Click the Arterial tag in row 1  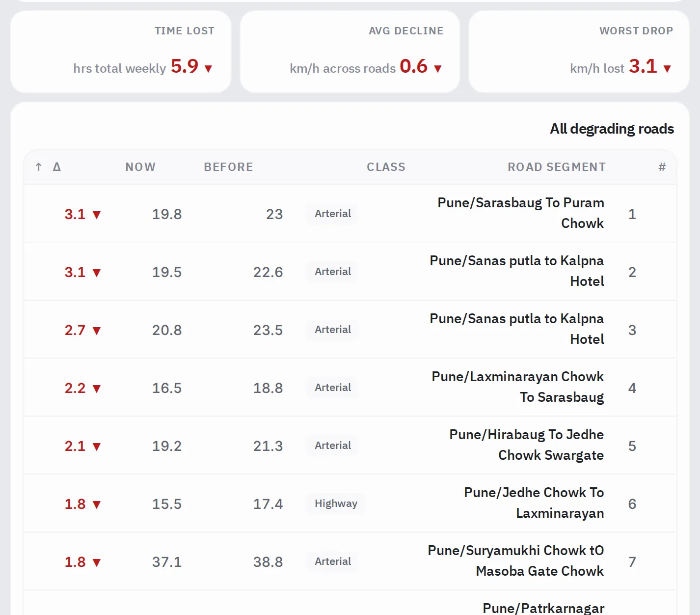tap(332, 214)
